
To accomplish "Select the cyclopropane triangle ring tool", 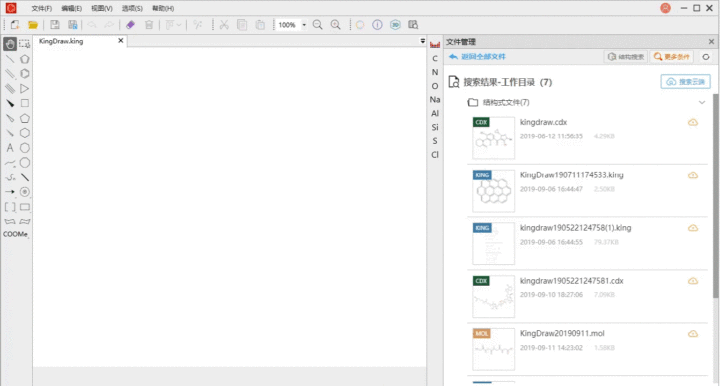I will pyautogui.click(x=25, y=89).
